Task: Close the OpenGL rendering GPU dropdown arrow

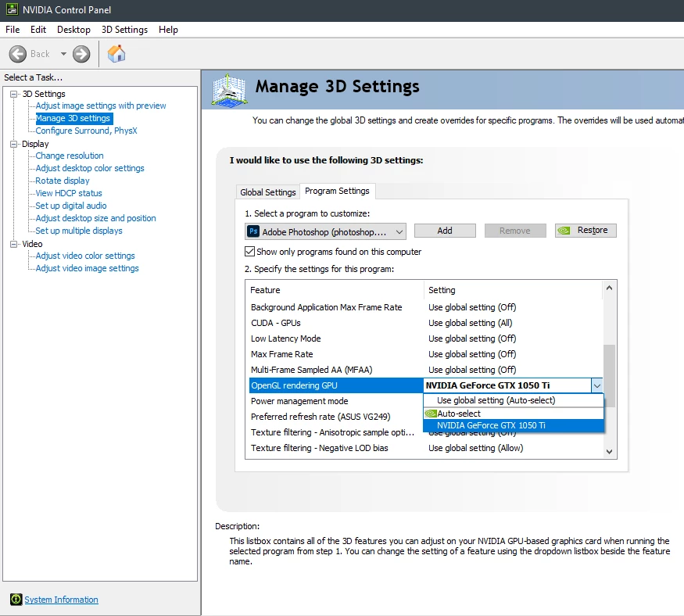Action: click(596, 385)
